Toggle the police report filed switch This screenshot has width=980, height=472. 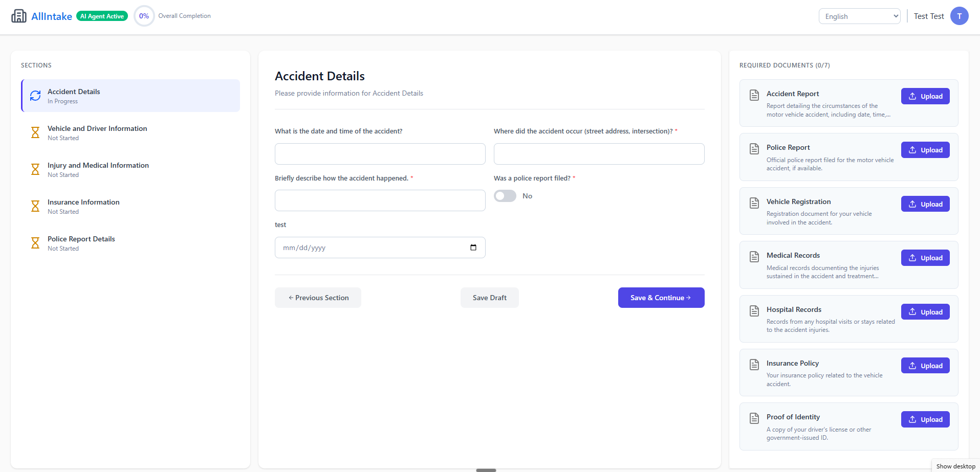[505, 196]
